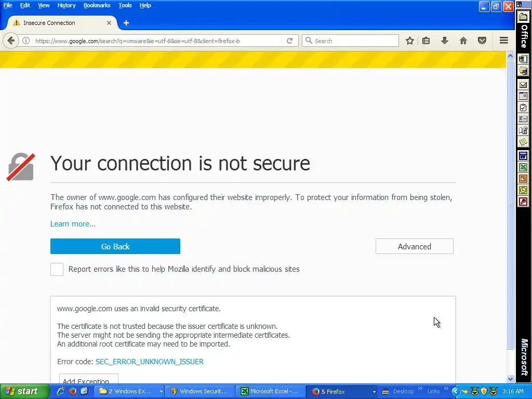Bookmark this page with the star icon
The image size is (532, 399).
tap(410, 41)
